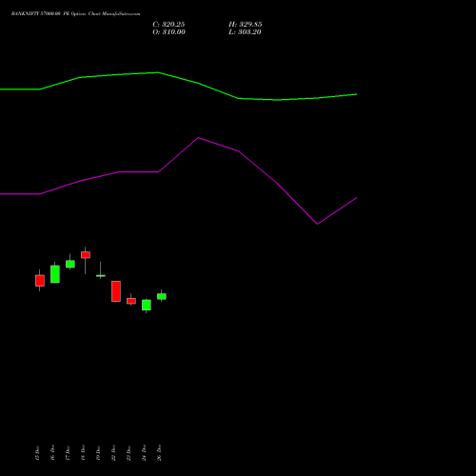The width and height of the screenshot is (476, 476).
Task: Click the high value H: 329.85
Action: [246, 25]
